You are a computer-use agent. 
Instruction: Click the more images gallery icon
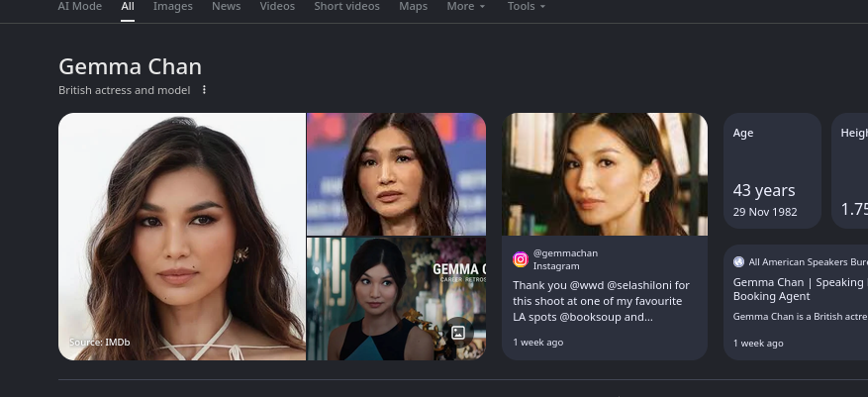coord(458,333)
